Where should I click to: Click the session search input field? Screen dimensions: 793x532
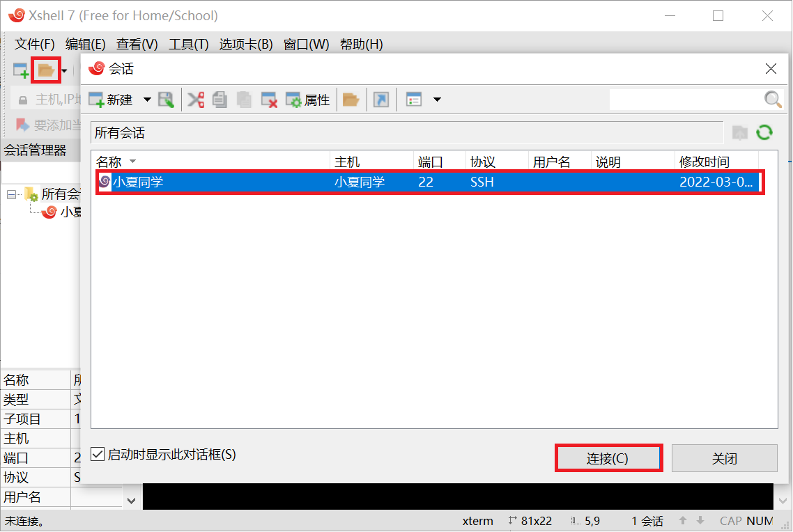[x=686, y=100]
